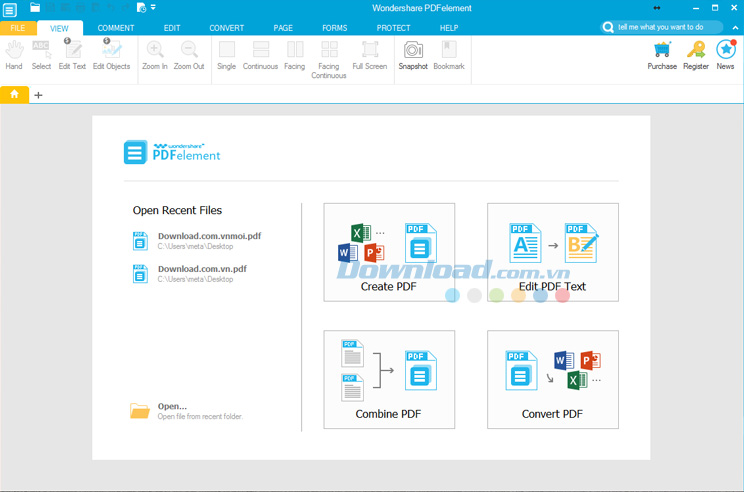This screenshot has height=492, width=744.
Task: Click the Create PDF tile
Action: click(389, 252)
